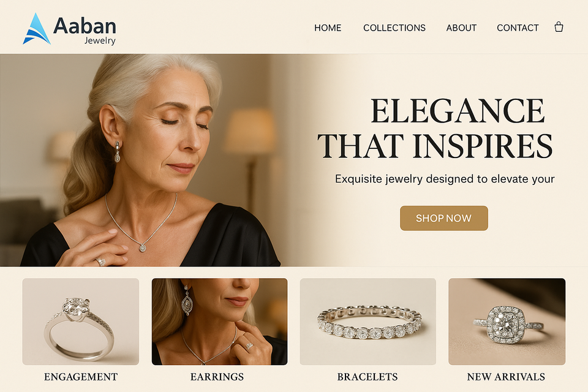Viewport: 588px width, 392px height.
Task: Navigate to the ABOUT page
Action: coord(461,28)
